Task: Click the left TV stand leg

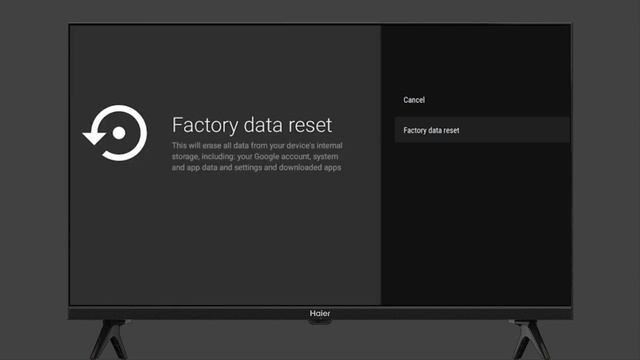Action: [108, 339]
